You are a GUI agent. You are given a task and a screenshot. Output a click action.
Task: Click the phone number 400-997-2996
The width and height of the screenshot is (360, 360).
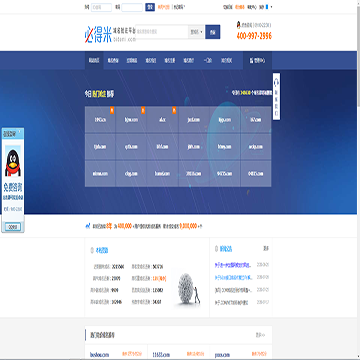click(x=254, y=36)
